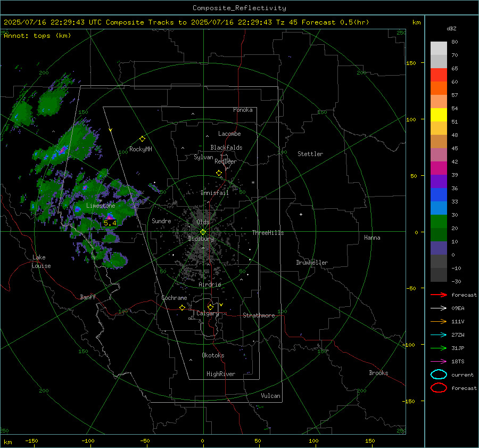Screen dimensions: 479x448
Task: Click the cyan 27ZW arrow legend
Action: (439, 335)
